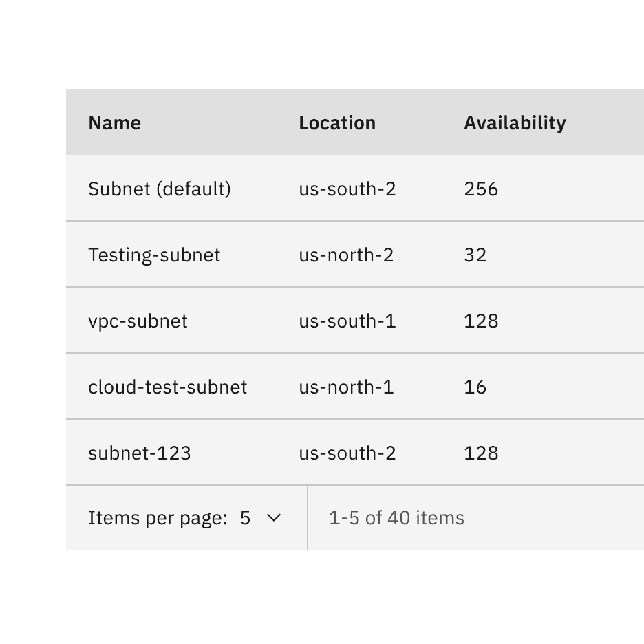Image resolution: width=644 pixels, height=644 pixels.
Task: Open Subnet (default) by clicking its name
Action: tap(160, 189)
